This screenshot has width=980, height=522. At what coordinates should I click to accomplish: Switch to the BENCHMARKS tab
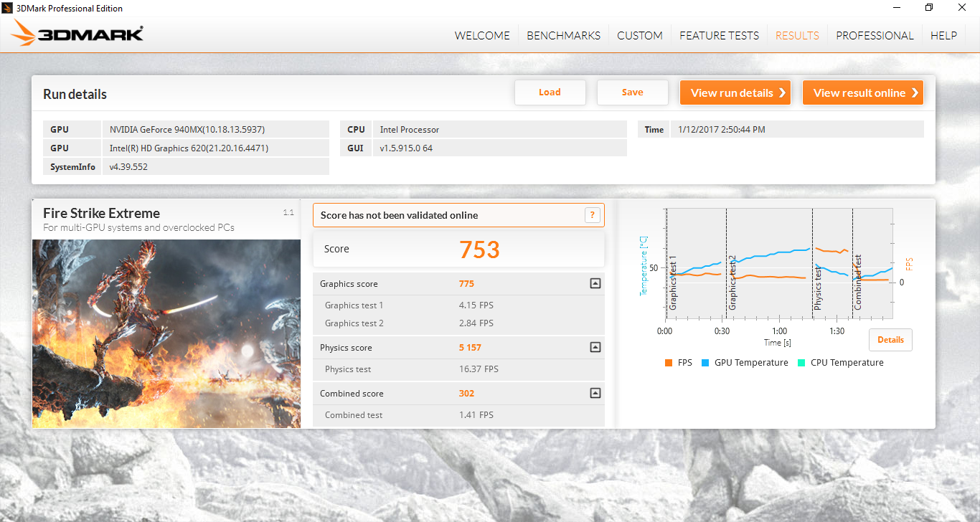(564, 36)
